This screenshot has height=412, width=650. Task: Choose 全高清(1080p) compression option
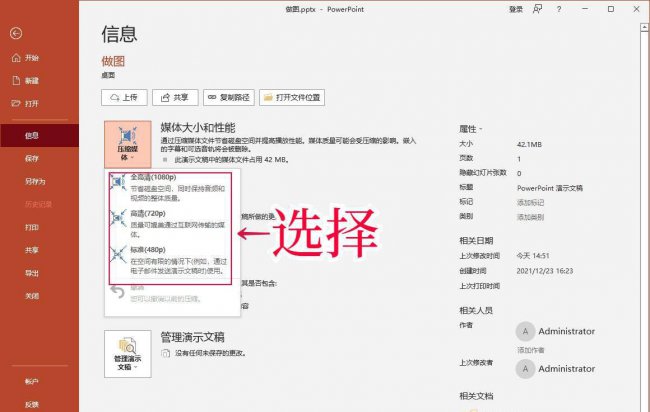pyautogui.click(x=170, y=187)
